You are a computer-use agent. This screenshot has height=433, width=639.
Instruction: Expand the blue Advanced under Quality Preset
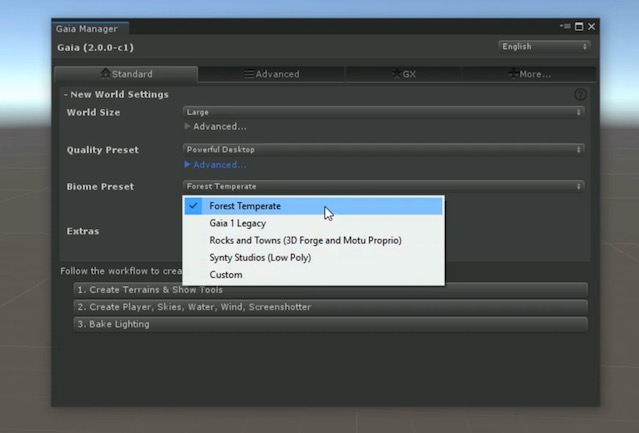[216, 165]
